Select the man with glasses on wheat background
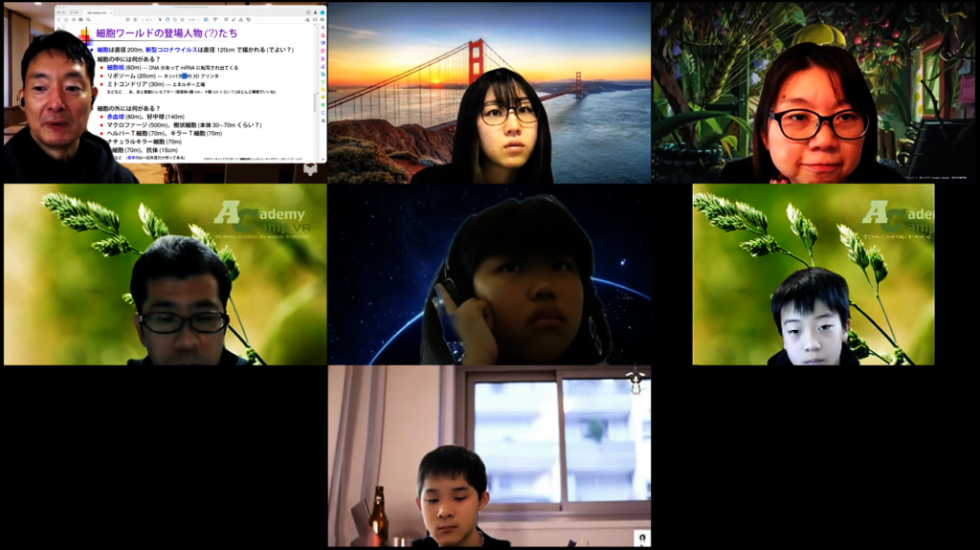Screen dimensions: 980x550 click(x=165, y=275)
